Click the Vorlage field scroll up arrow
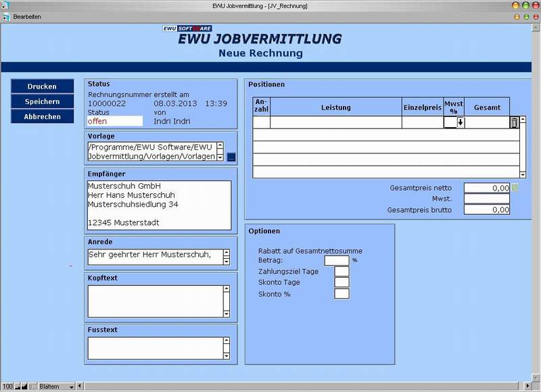This screenshot has width=541, height=392. (220, 145)
